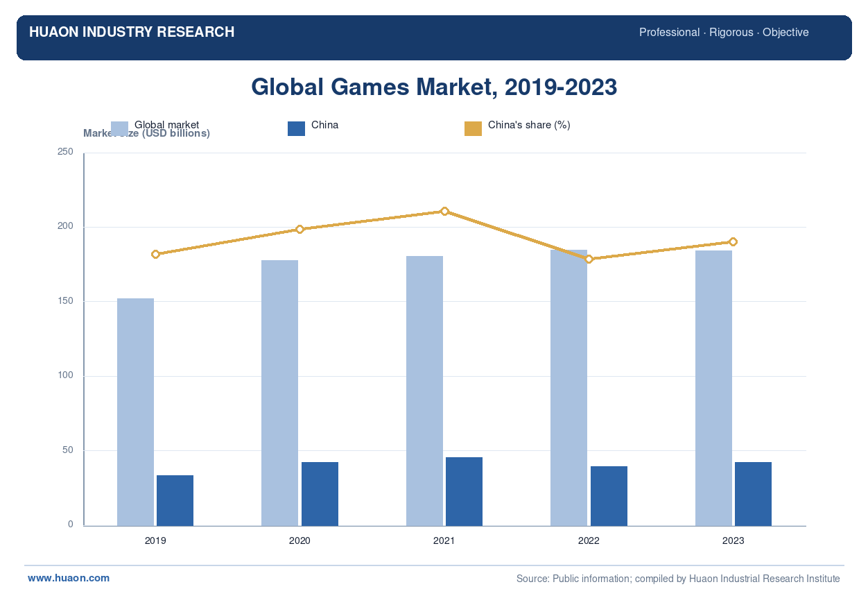Click the 2021 x-axis label
The width and height of the screenshot is (868, 605).
pyautogui.click(x=444, y=540)
